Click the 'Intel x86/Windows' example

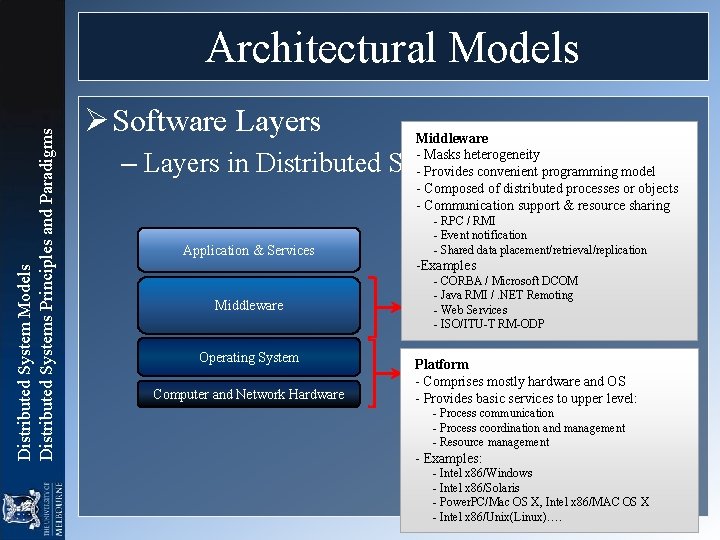click(x=482, y=473)
